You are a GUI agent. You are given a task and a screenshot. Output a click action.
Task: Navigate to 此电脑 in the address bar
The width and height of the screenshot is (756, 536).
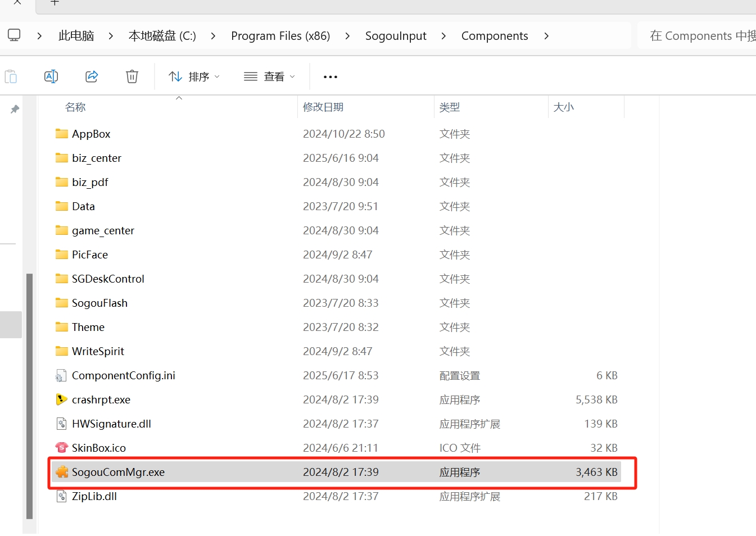click(76, 36)
